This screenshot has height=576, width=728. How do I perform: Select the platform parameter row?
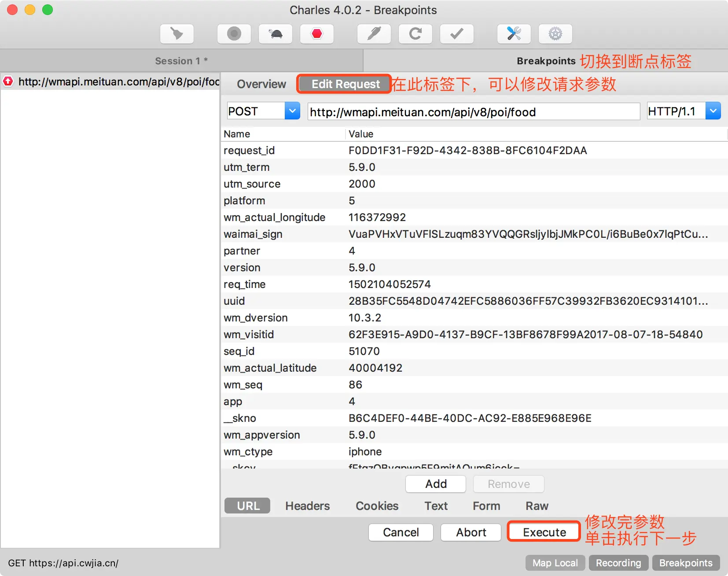pos(474,200)
